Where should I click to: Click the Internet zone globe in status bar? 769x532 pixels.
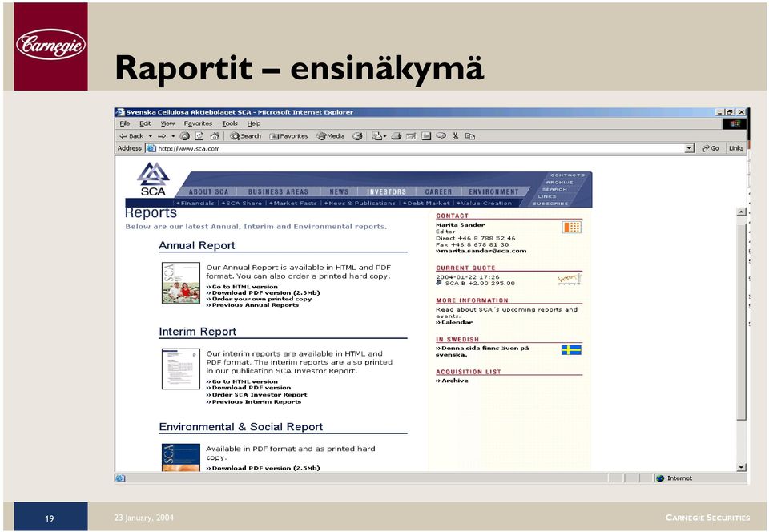pyautogui.click(x=660, y=478)
